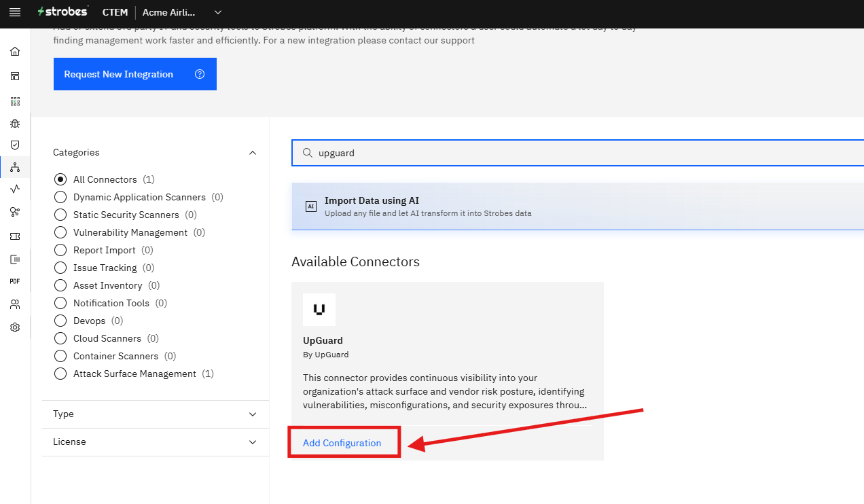Open the settings gear in sidebar

click(x=15, y=327)
